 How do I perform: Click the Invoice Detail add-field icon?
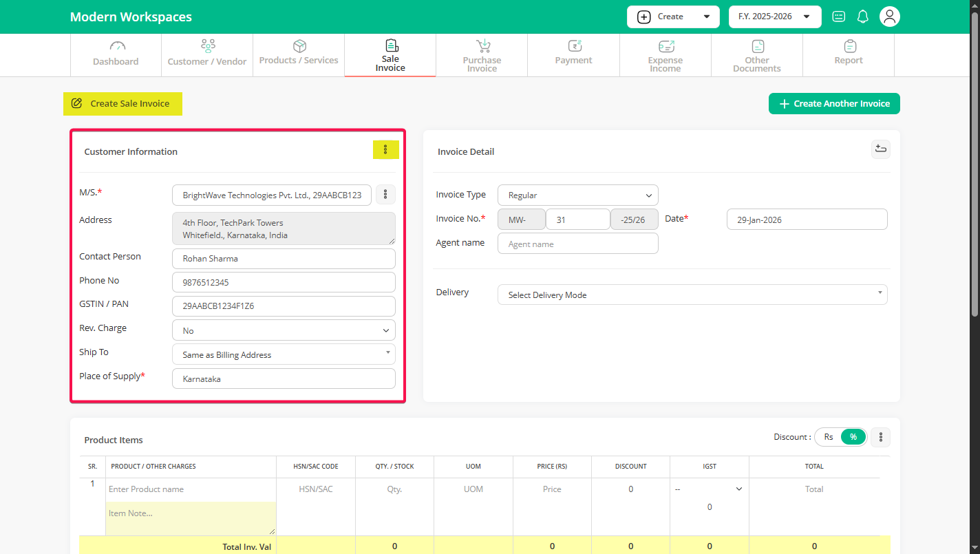(x=880, y=149)
